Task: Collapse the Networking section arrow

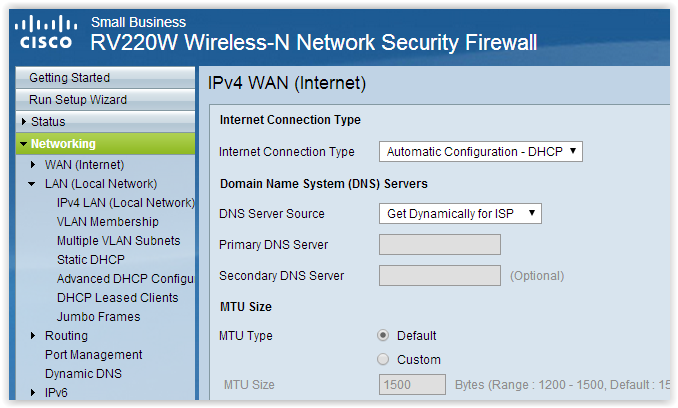Action: coord(23,144)
